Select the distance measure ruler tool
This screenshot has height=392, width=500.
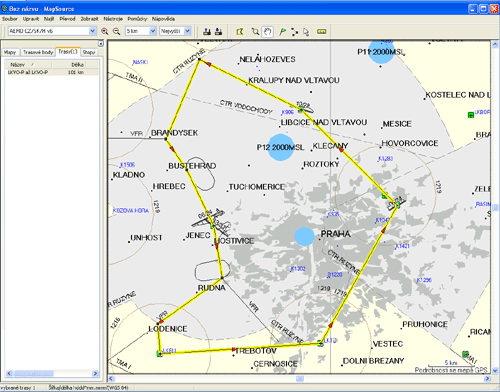321,31
